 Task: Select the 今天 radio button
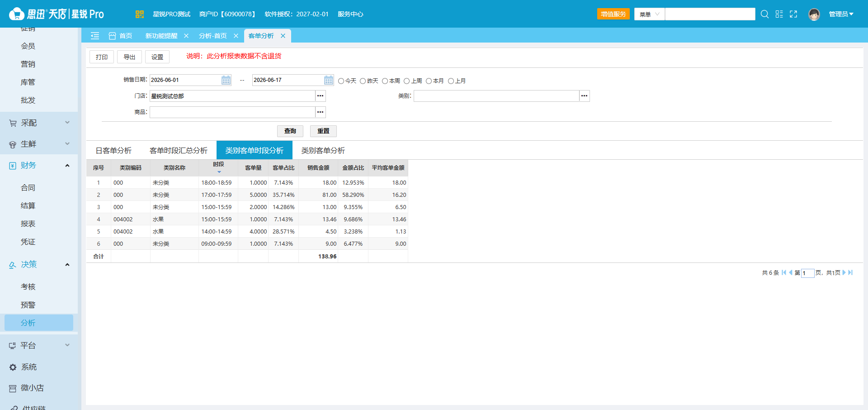pyautogui.click(x=341, y=81)
